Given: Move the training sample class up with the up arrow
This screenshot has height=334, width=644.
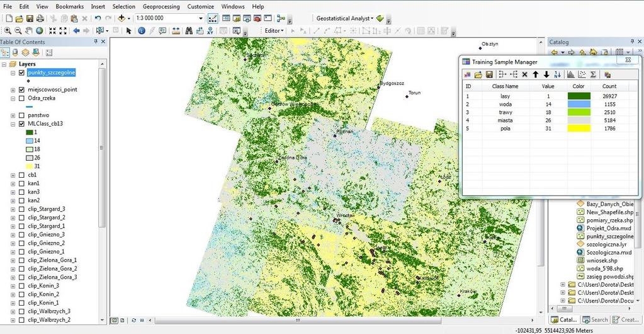Looking at the screenshot, I should point(535,74).
